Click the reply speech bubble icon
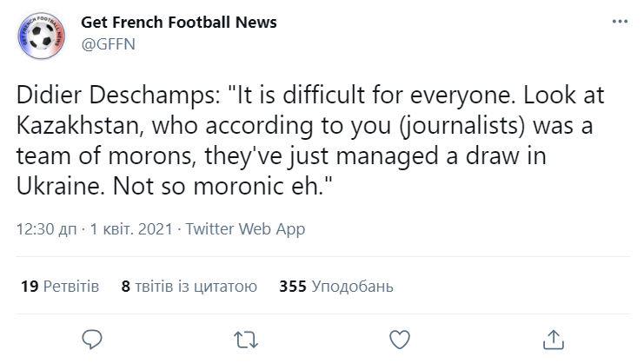This screenshot has height=363, width=644. (91, 340)
